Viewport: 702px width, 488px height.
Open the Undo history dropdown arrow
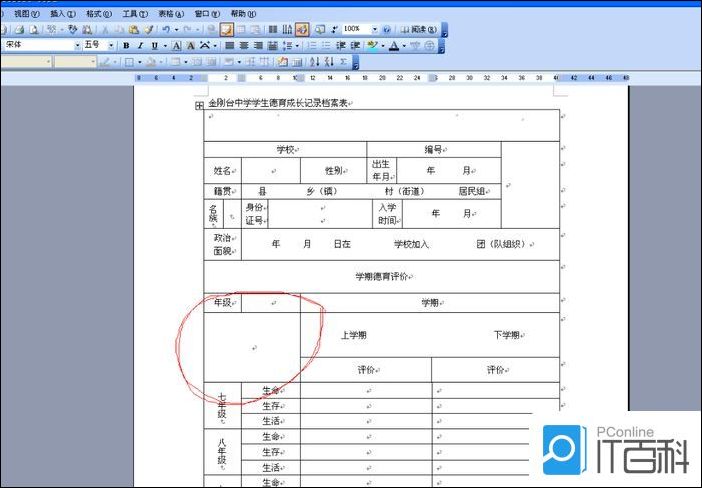176,30
